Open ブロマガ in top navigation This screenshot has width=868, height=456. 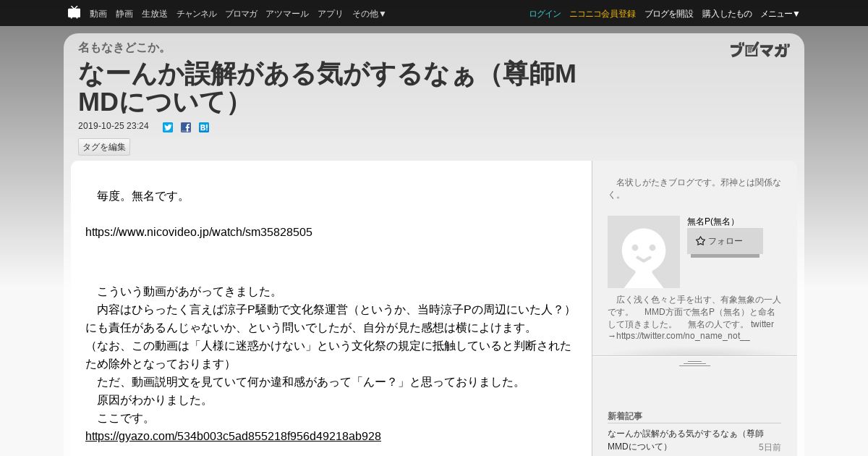[241, 14]
